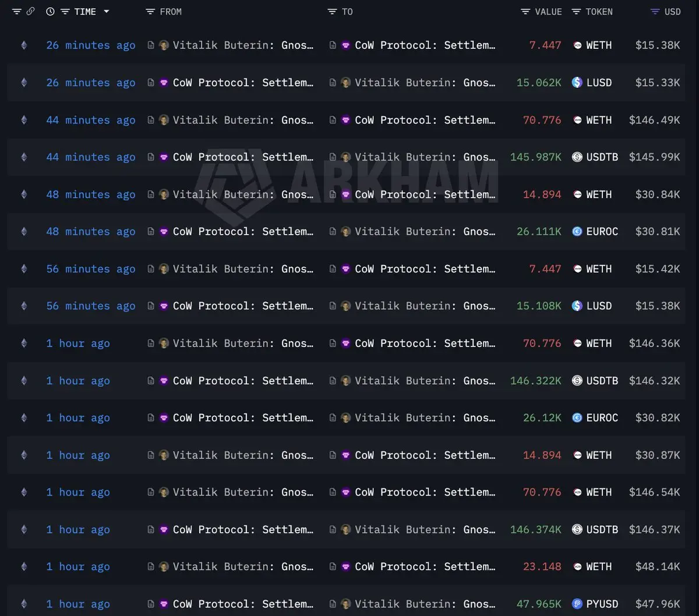The image size is (699, 616).
Task: Open the '26 minutes ago' link in the LUSD $15.33K row
Action: pos(91,83)
